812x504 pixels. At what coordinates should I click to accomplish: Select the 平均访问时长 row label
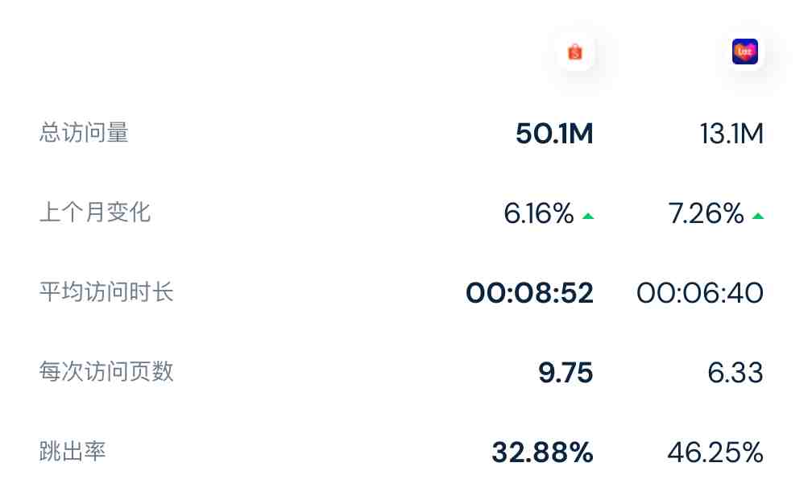coord(106,292)
